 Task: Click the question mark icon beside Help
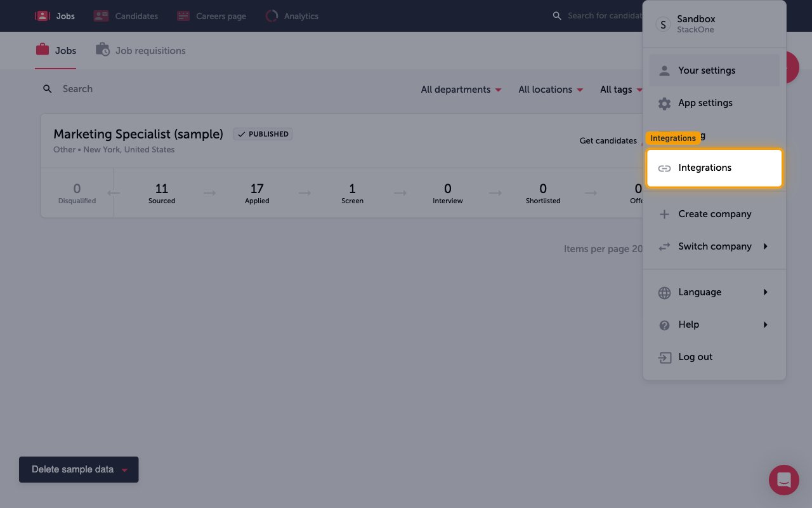coord(664,325)
